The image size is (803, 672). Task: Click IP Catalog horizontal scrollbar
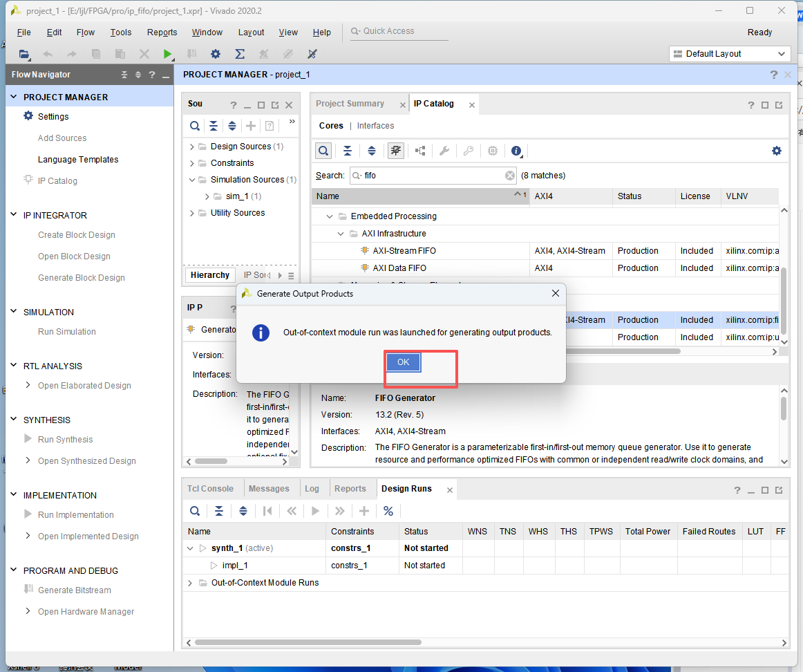click(623, 351)
